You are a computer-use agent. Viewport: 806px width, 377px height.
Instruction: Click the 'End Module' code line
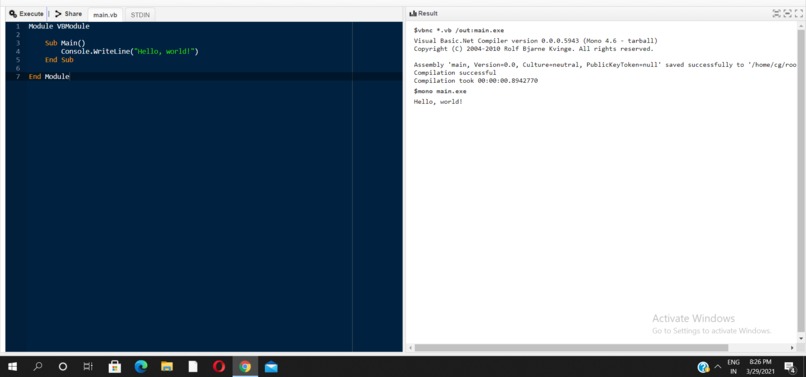point(49,76)
